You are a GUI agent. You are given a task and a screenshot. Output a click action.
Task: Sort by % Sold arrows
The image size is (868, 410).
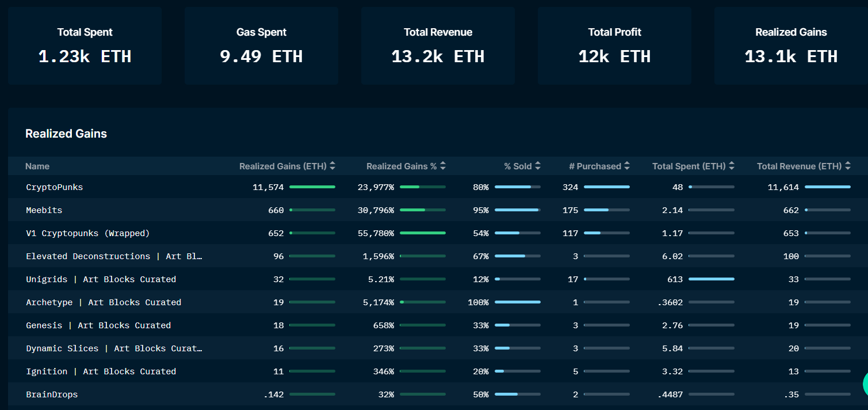click(x=538, y=166)
